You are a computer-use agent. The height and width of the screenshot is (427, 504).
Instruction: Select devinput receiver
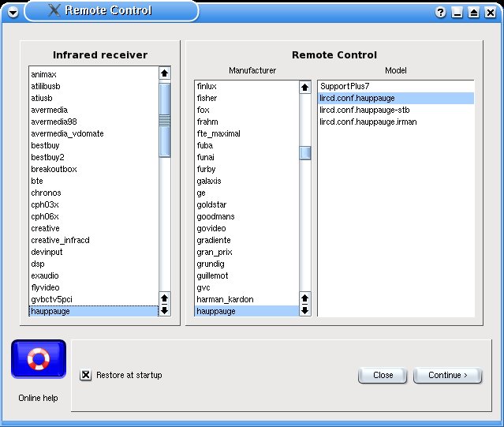coord(94,252)
